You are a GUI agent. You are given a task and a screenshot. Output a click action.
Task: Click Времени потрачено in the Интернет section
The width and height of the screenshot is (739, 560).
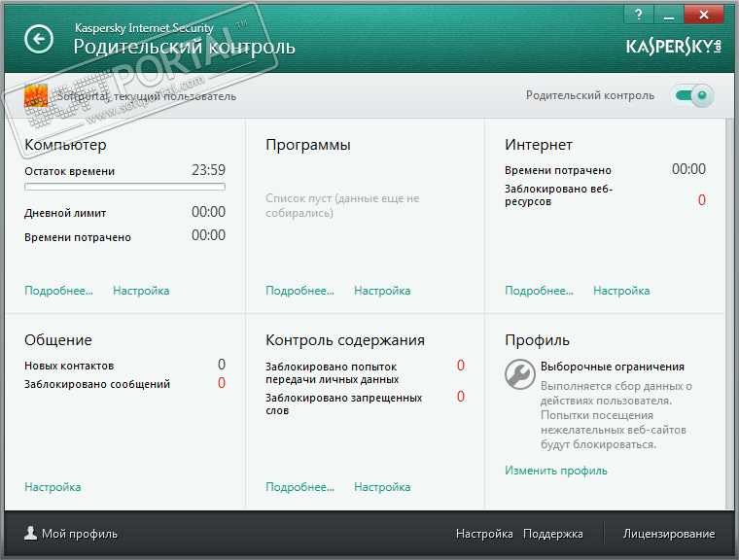coord(558,170)
